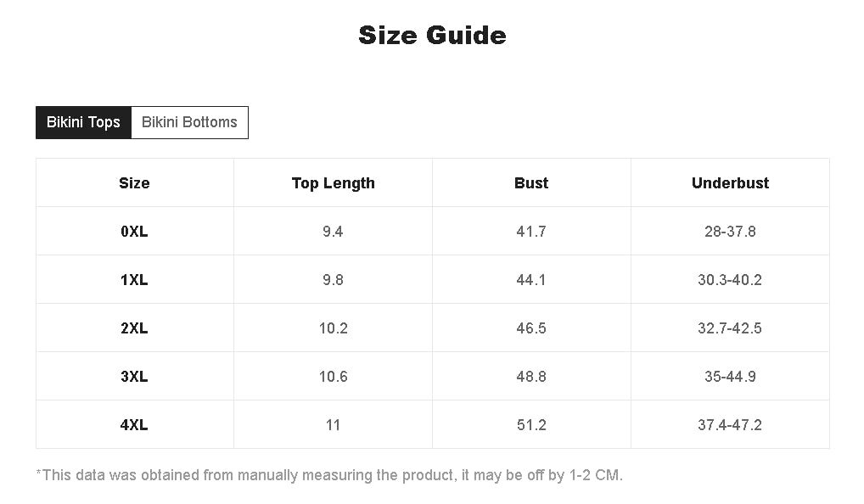
Task: Click the 3XL bust value 48.8
Action: click(531, 377)
